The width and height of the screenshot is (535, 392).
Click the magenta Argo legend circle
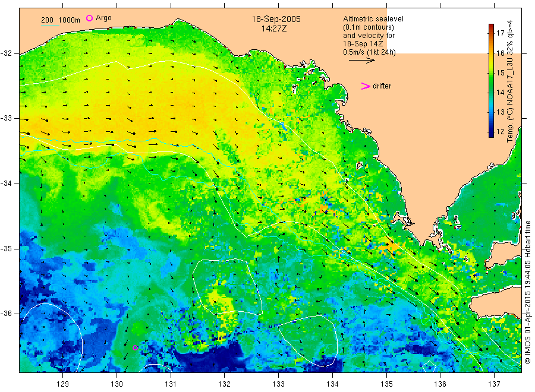point(89,18)
